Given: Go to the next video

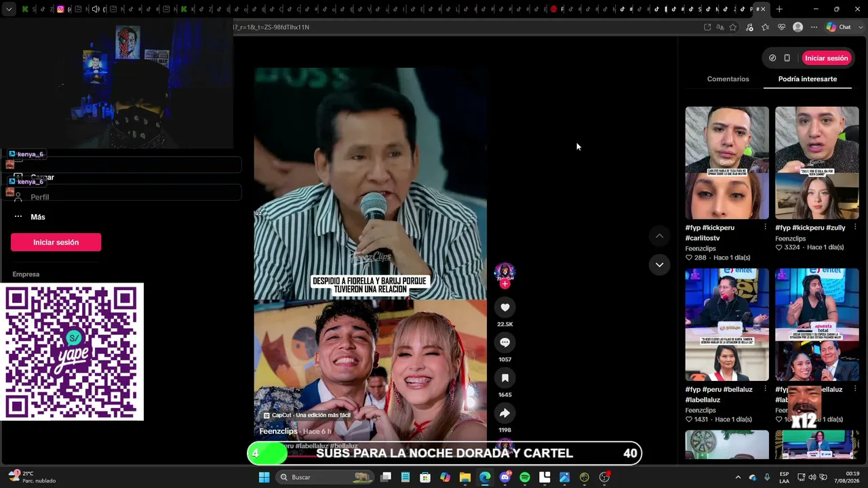Looking at the screenshot, I should point(659,265).
